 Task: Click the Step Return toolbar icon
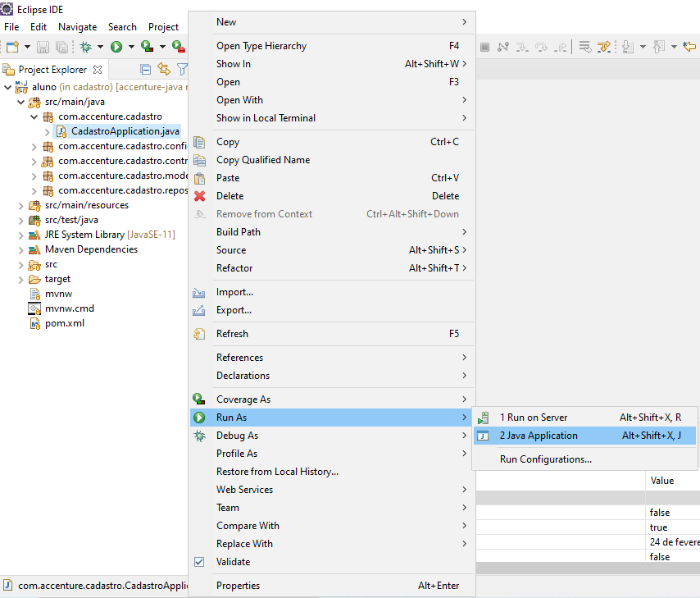561,47
